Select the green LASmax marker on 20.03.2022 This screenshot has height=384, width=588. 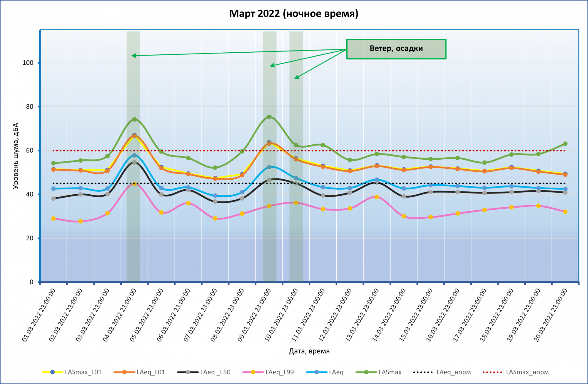coord(565,144)
